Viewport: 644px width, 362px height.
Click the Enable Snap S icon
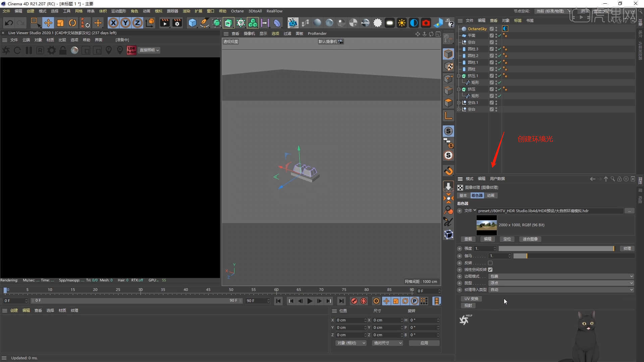448,131
